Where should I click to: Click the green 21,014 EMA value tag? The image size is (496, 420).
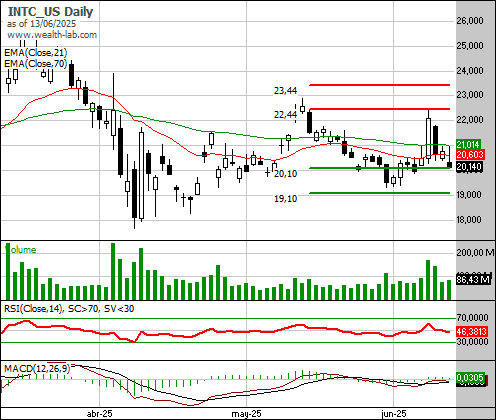pyautogui.click(x=468, y=144)
